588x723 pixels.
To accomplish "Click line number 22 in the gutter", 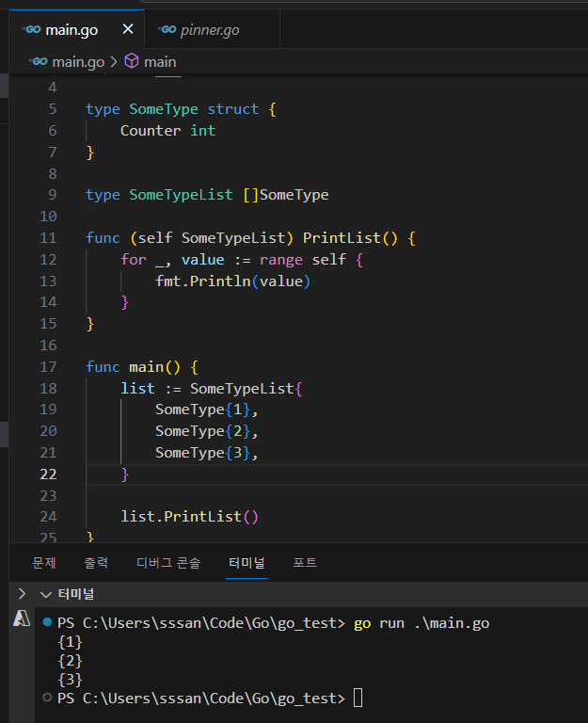I will (x=48, y=474).
